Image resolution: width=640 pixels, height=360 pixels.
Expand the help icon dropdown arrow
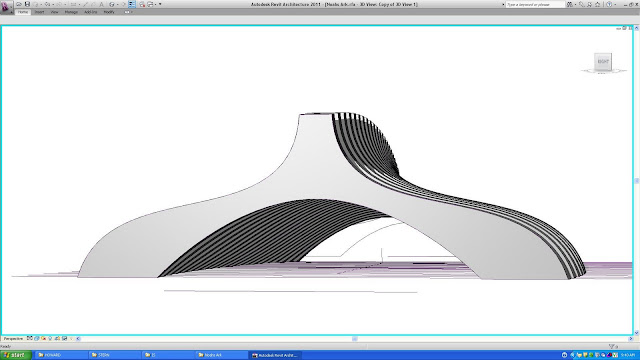pyautogui.click(x=615, y=4)
